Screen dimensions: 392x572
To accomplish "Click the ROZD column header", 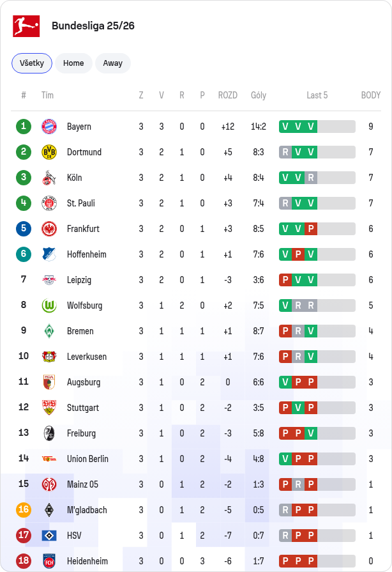I will coord(228,95).
